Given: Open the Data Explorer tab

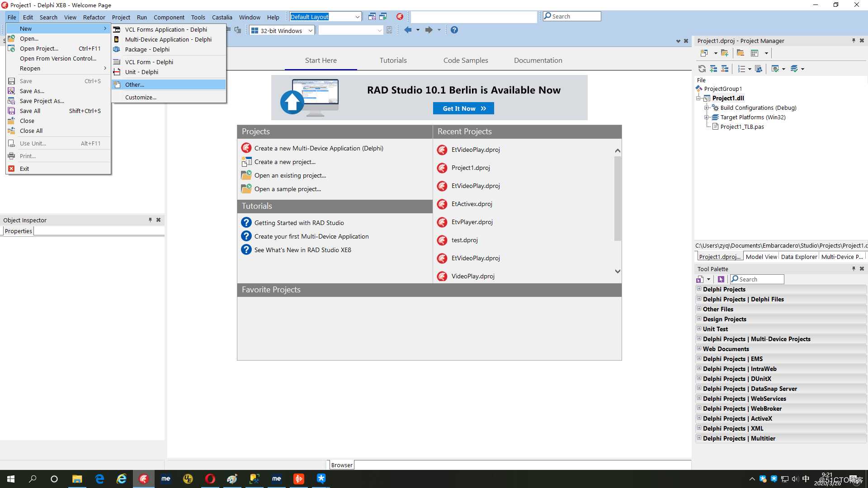Looking at the screenshot, I should click(799, 257).
